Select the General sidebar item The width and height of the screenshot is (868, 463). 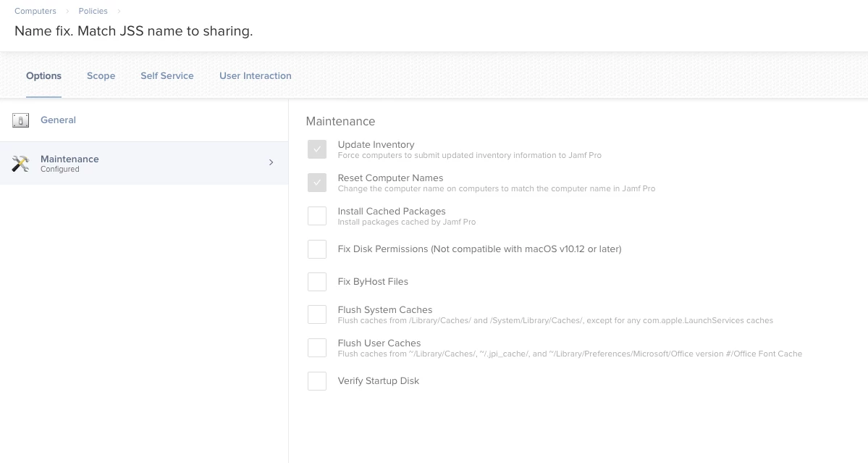point(58,120)
